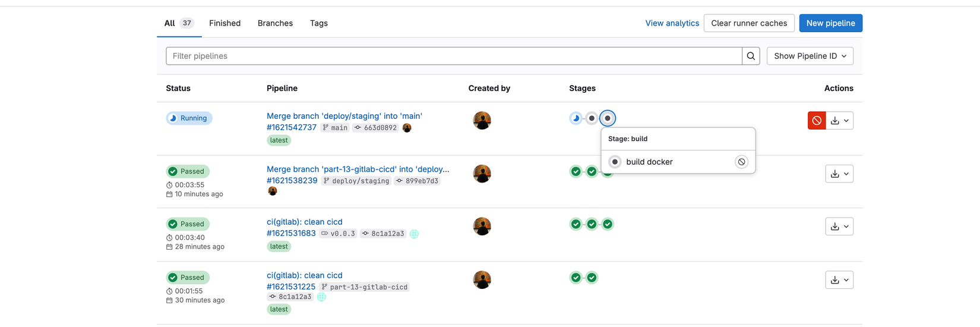
Task: Open the Tags tab
Action: pos(318,23)
